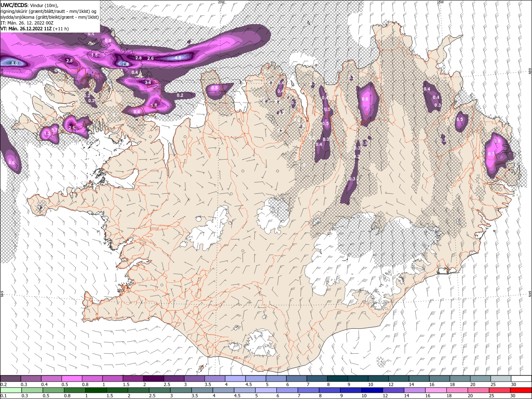Image resolution: width=532 pixels, height=399 pixels.
Task: Select the dark plum 0.2 swatch in upper legend
Action: 10,379
